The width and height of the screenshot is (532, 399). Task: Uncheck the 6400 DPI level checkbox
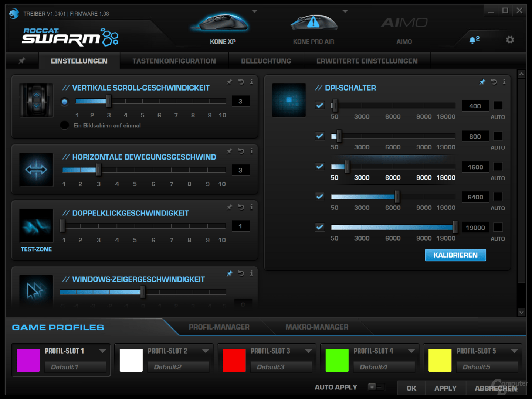[320, 197]
